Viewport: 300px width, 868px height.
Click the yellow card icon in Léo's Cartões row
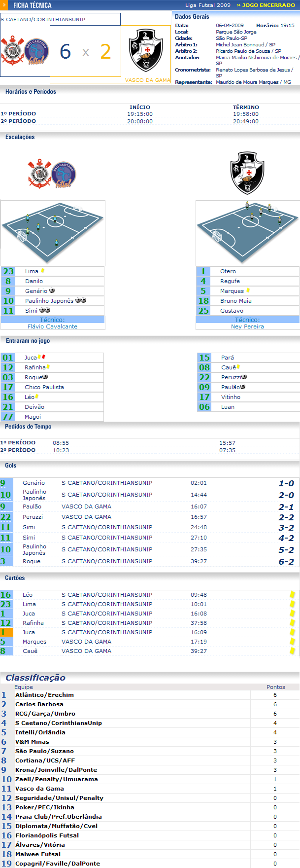292,595
